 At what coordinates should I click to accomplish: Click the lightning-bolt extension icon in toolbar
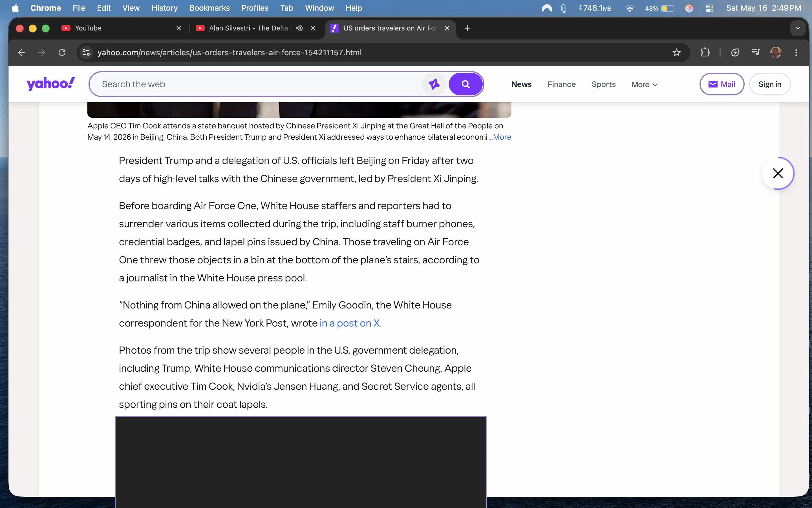coord(735,52)
